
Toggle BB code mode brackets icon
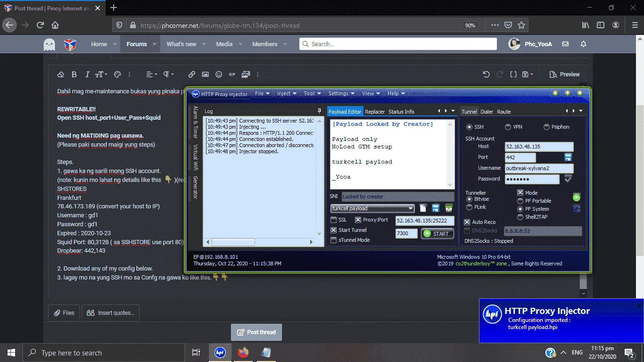[513, 74]
